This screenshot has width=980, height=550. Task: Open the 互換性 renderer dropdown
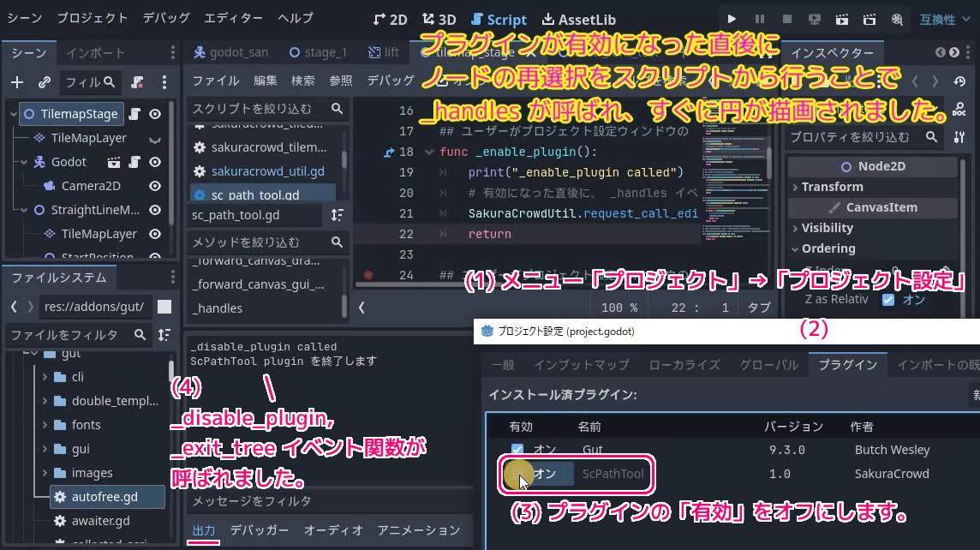pos(945,20)
